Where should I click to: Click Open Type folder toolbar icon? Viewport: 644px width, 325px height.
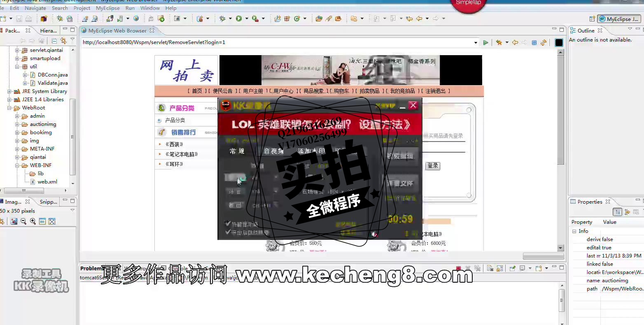319,19
